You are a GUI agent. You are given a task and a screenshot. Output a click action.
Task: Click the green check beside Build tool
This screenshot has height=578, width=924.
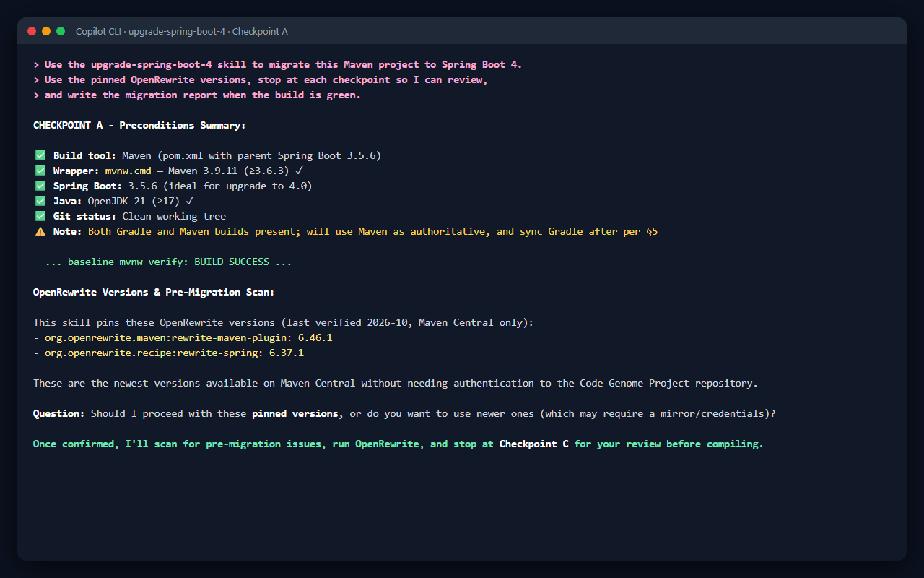coord(40,155)
